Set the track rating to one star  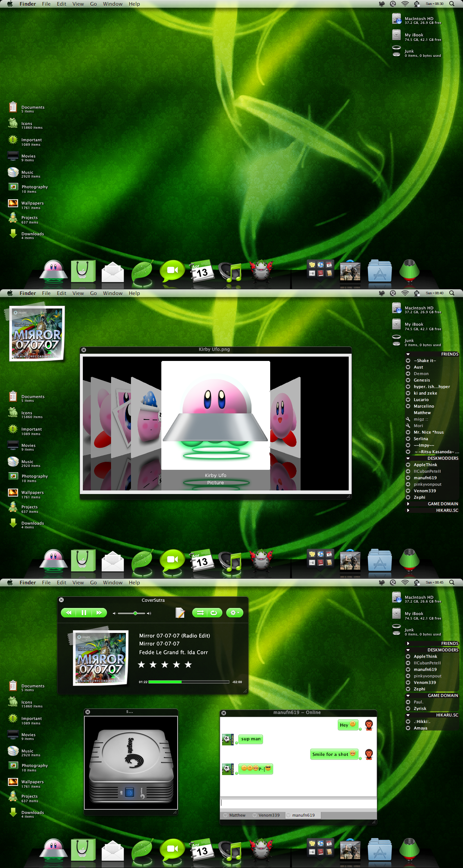click(141, 664)
